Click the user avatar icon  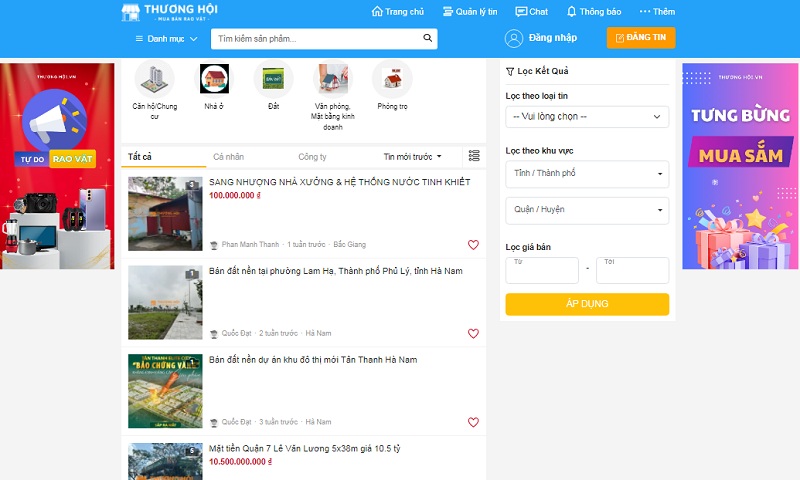[x=514, y=38]
